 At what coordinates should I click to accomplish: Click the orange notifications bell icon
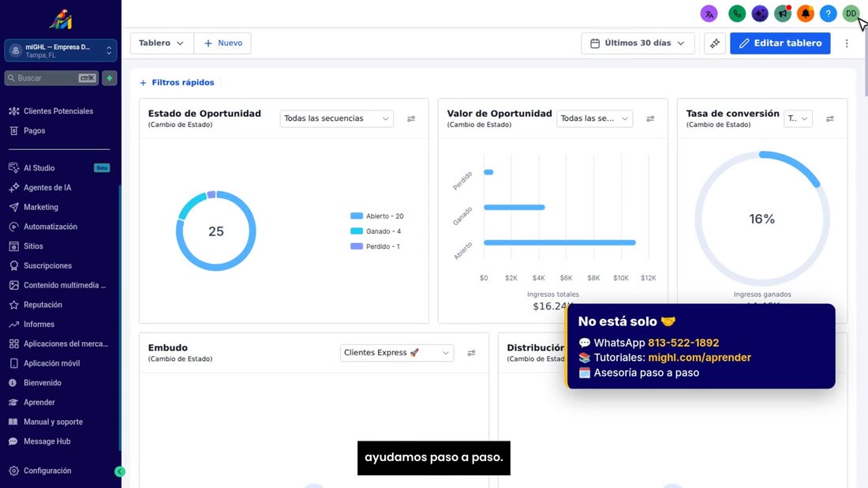pos(806,14)
